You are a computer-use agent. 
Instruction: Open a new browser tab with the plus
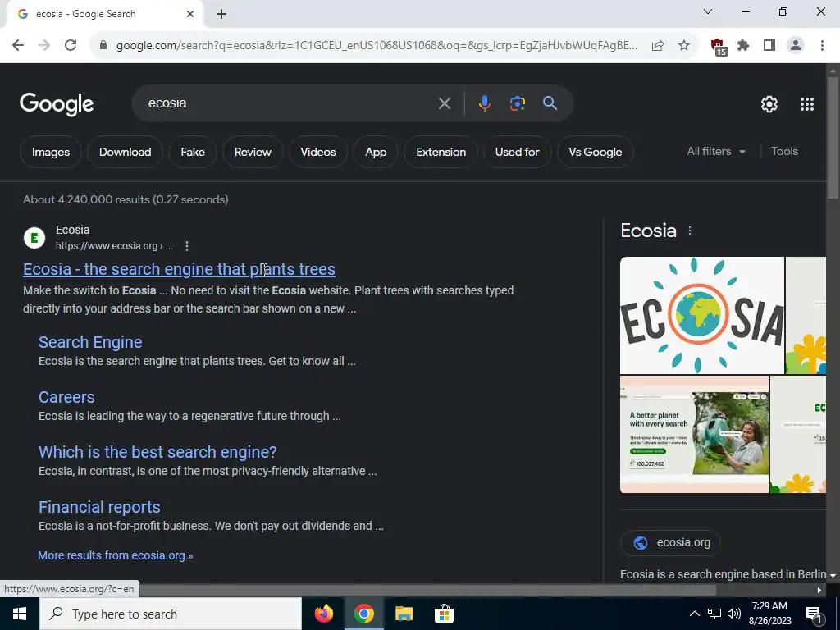click(221, 15)
